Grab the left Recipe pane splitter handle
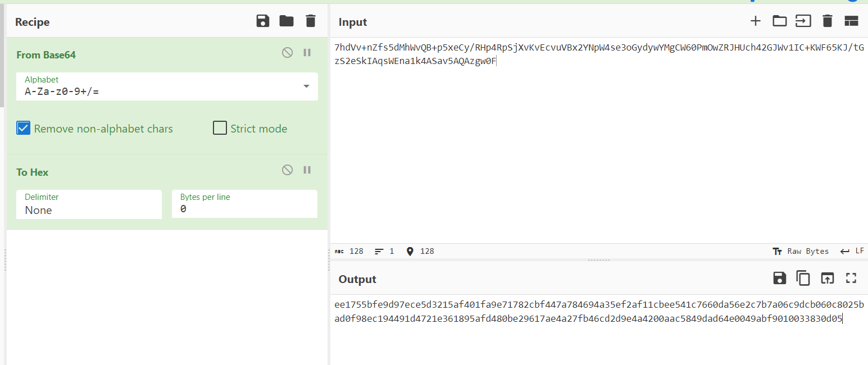The width and height of the screenshot is (868, 365). click(5, 260)
